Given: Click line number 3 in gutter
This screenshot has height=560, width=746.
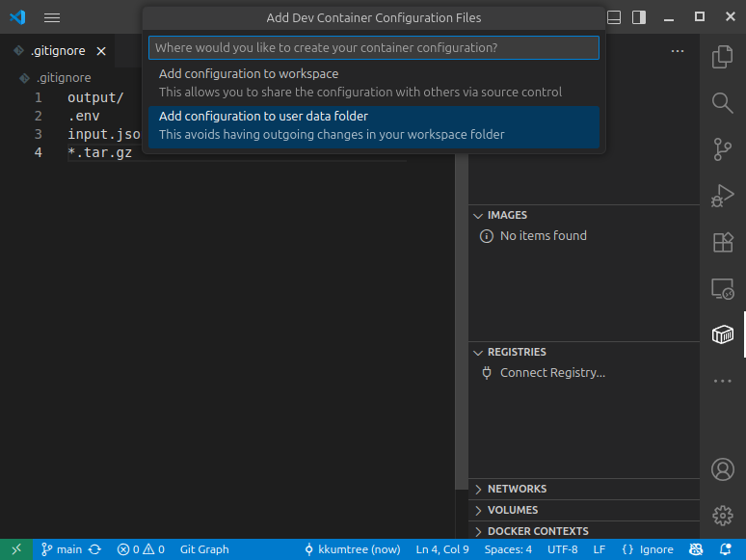Looking at the screenshot, I should click(x=38, y=135).
